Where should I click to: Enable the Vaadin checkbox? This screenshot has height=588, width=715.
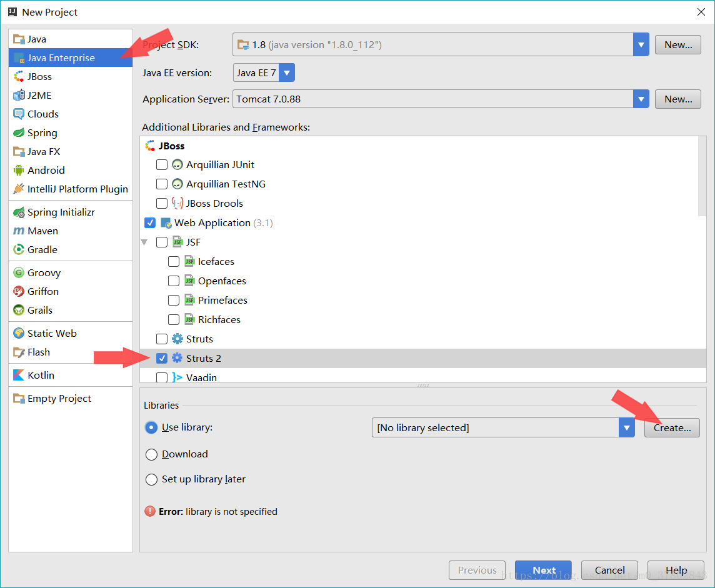pos(162,377)
